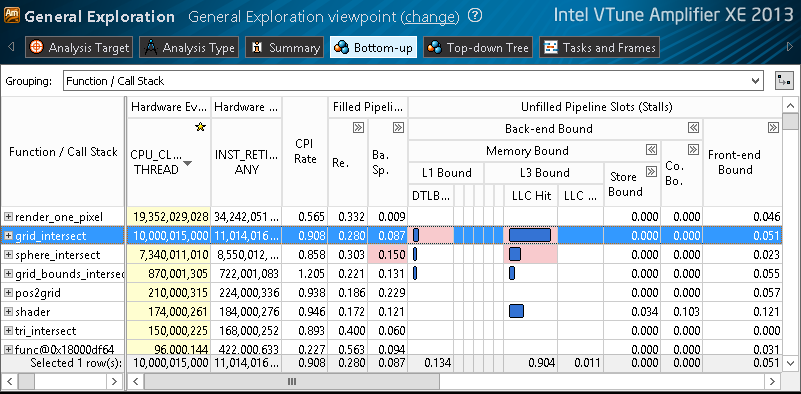Click the DTLB column header
This screenshot has width=801, height=394.
[431, 196]
